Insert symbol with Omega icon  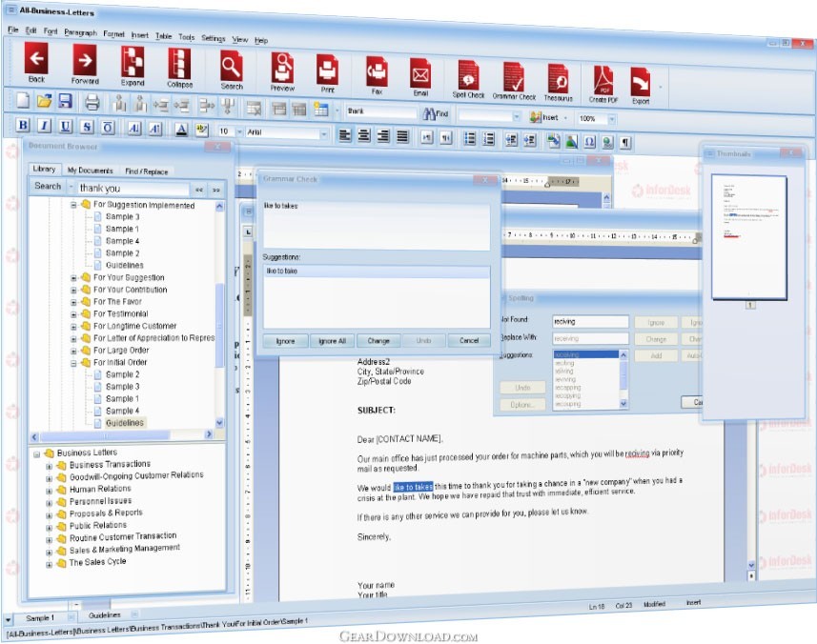tap(589, 142)
